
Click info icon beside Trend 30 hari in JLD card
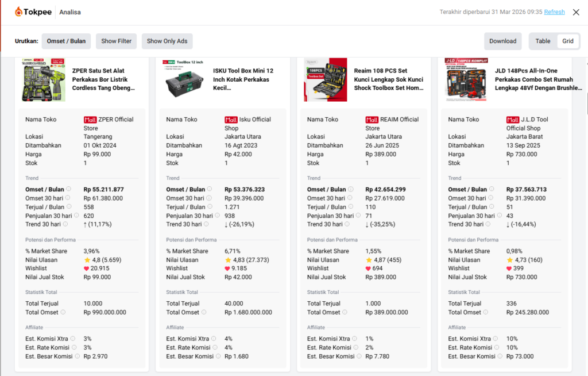click(x=488, y=224)
